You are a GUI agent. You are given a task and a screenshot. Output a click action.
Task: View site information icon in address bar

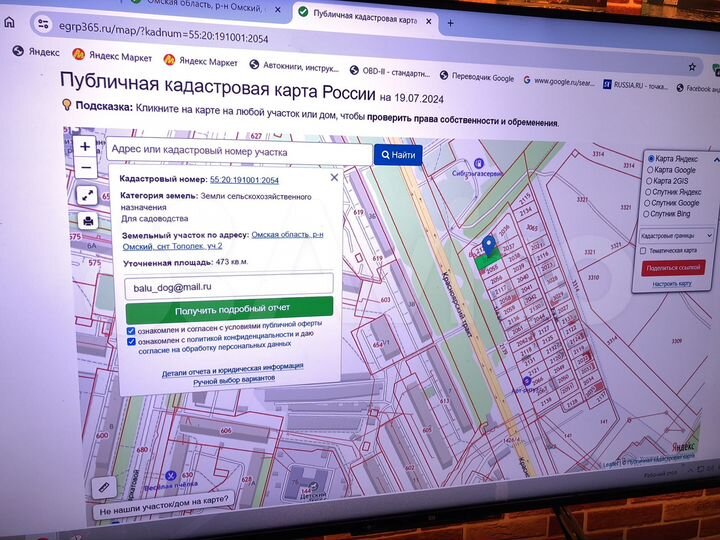tap(43, 24)
